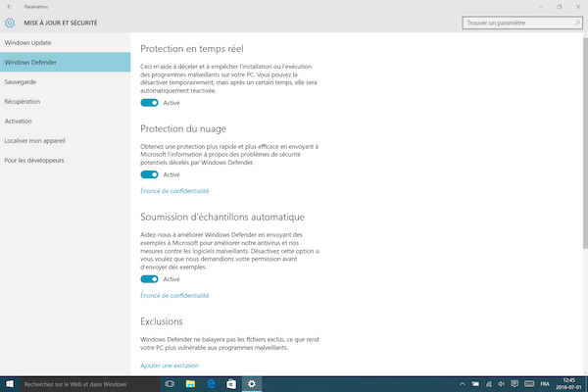588x392 pixels.
Task: Open Localiser mon appareil section
Action: click(x=66, y=141)
